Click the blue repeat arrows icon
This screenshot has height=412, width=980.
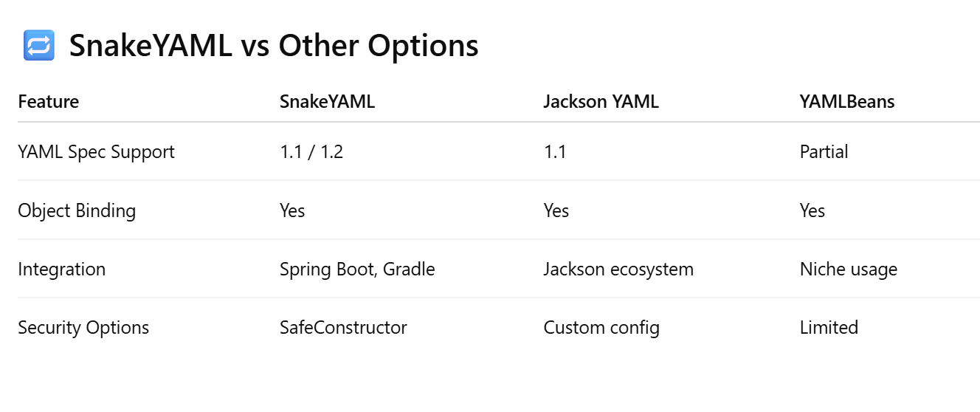pos(38,46)
